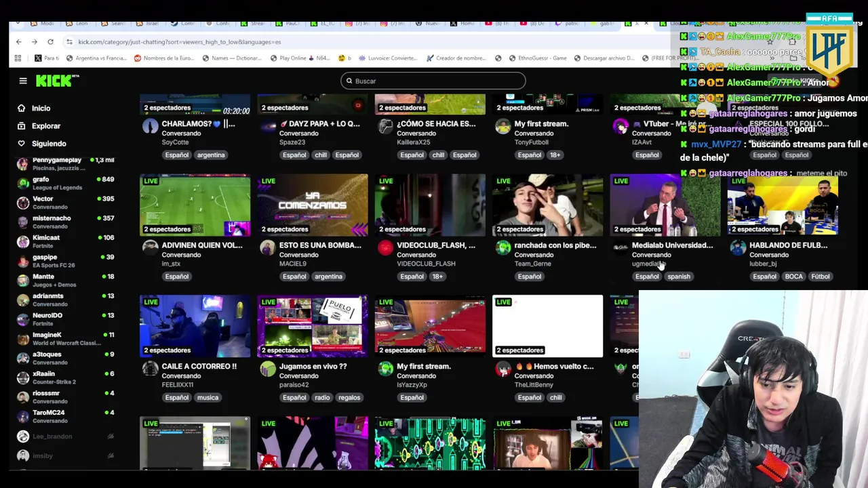The height and width of the screenshot is (488, 868).
Task: Open gaspipe avatar in sidebar
Action: (23, 261)
